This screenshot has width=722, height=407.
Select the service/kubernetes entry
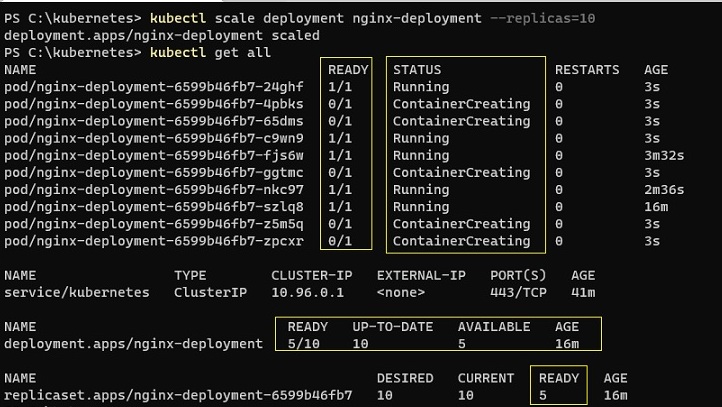(77, 292)
